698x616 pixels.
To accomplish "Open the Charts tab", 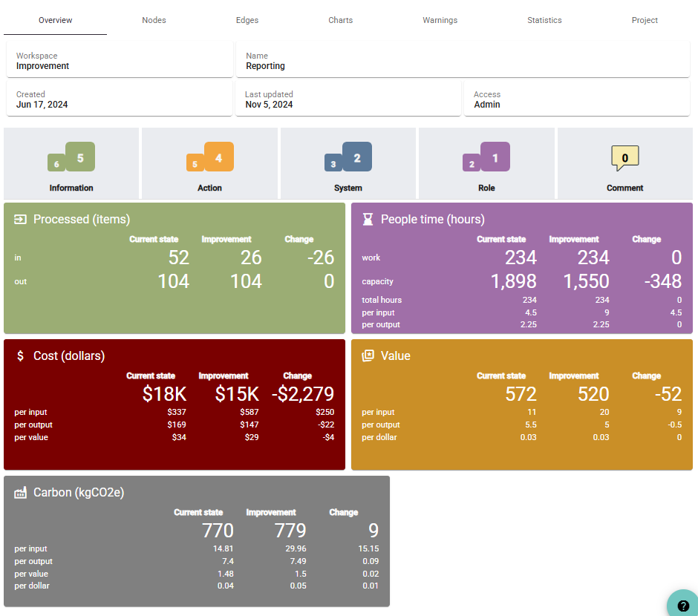I will pyautogui.click(x=341, y=20).
